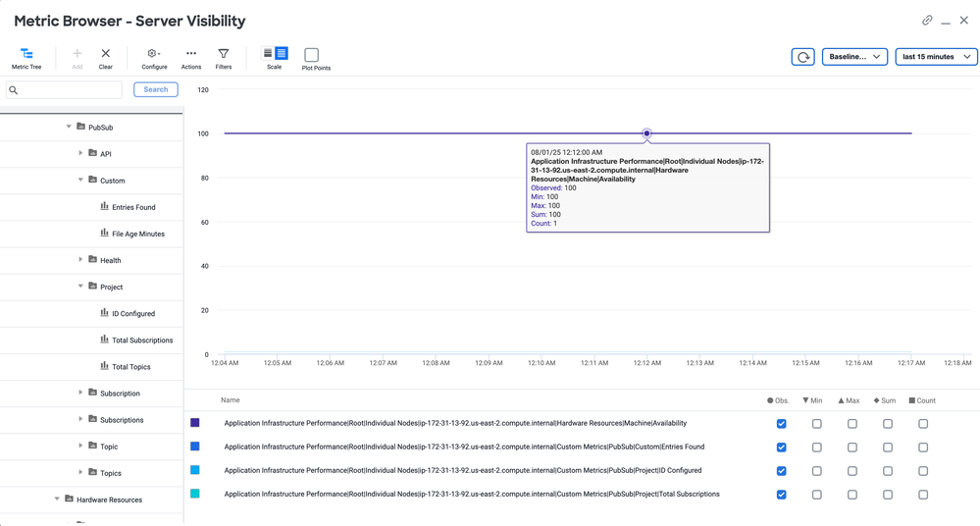The width and height of the screenshot is (980, 526).
Task: Uncheck Obs. for Machine Availability metric
Action: click(x=781, y=423)
